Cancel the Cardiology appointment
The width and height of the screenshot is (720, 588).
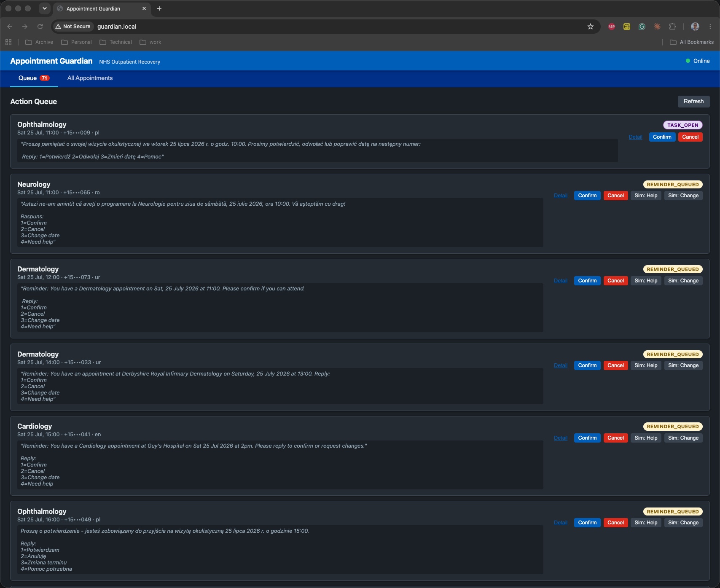tap(615, 438)
